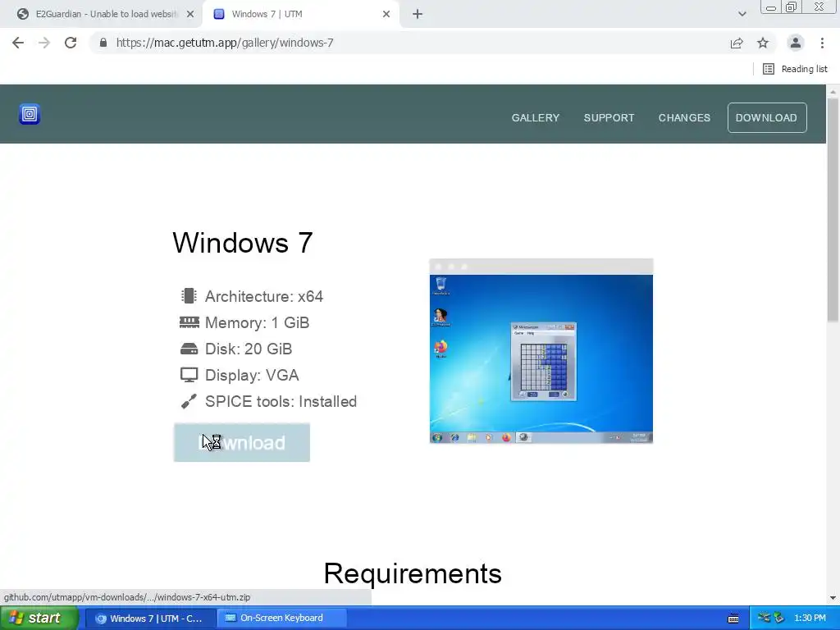Click the SPICE tools wrench icon
This screenshot has width=840, height=630.
click(x=189, y=401)
